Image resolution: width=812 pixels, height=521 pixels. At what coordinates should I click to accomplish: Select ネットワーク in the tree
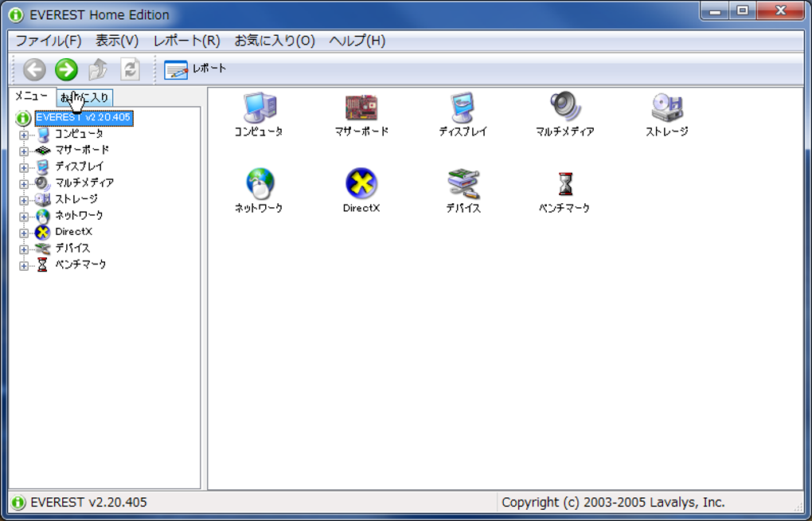79,215
